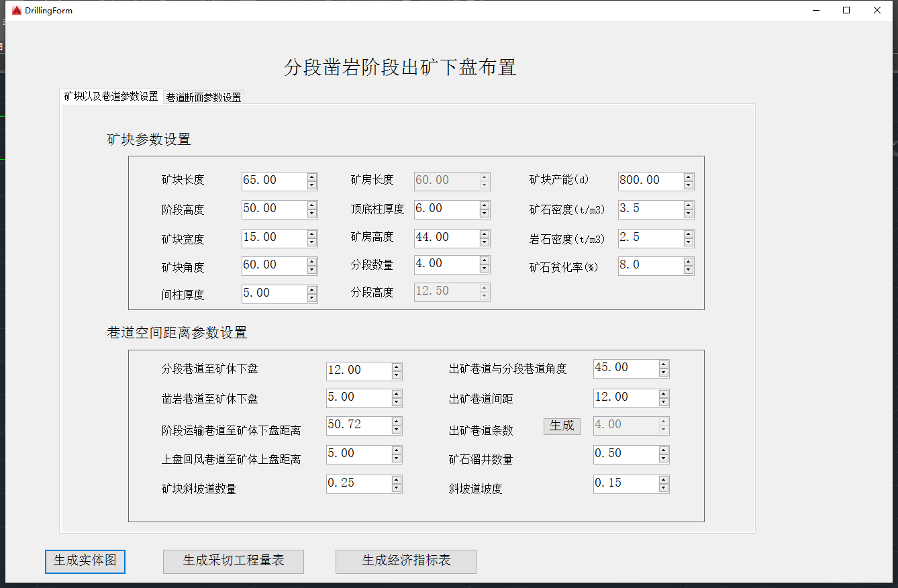Increase 顶底柱厚度 with the up arrow
Image resolution: width=898 pixels, height=588 pixels.
pyautogui.click(x=485, y=205)
